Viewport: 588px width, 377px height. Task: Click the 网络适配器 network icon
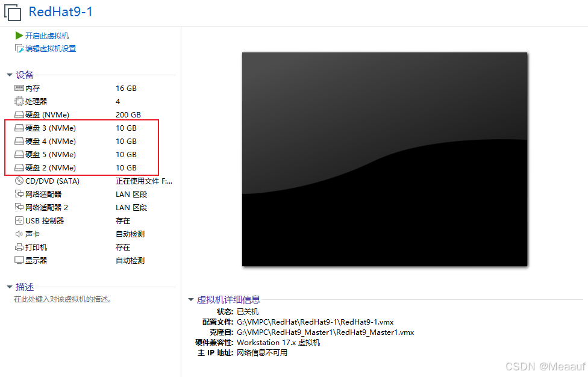coord(19,194)
